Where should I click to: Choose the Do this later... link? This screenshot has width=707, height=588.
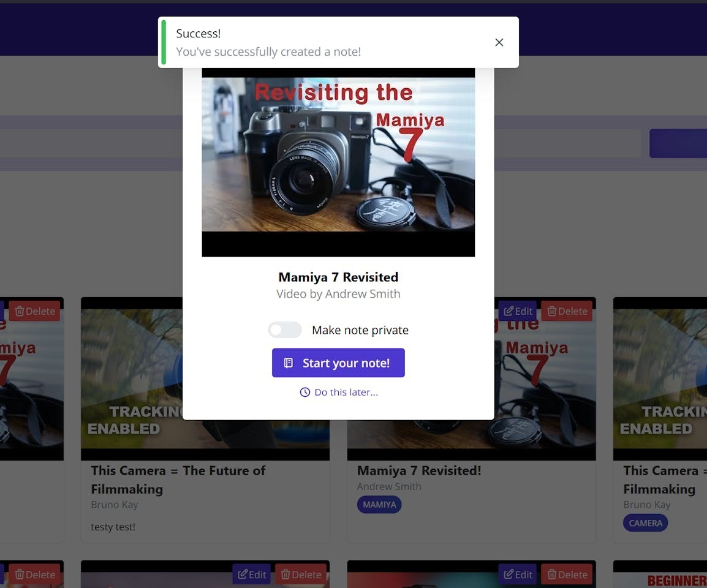click(339, 392)
